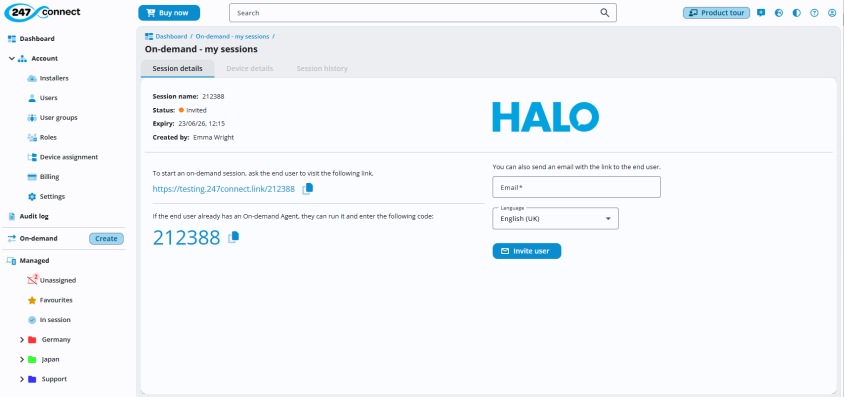Image resolution: width=844 pixels, height=397 pixels.
Task: Click the Session name value 212388
Action: (213, 97)
